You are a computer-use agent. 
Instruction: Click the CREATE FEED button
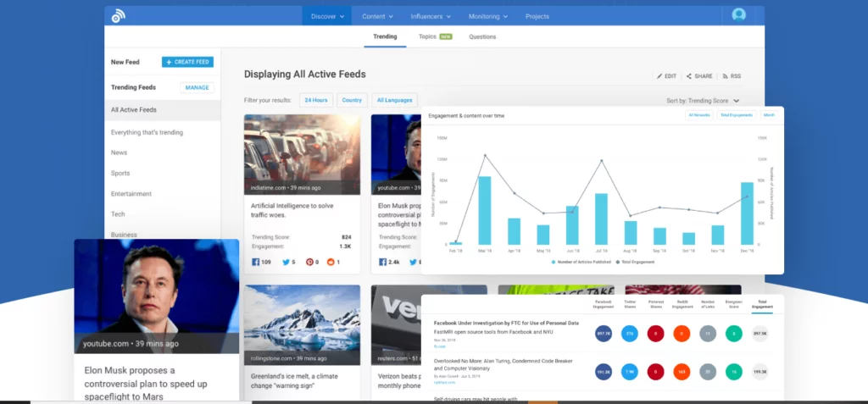pyautogui.click(x=187, y=62)
